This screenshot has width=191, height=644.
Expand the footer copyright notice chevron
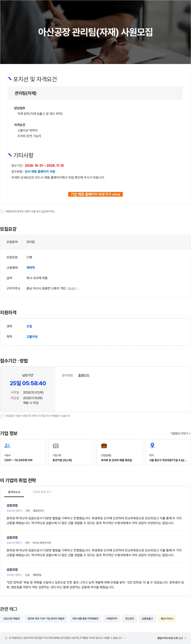tap(124, 638)
